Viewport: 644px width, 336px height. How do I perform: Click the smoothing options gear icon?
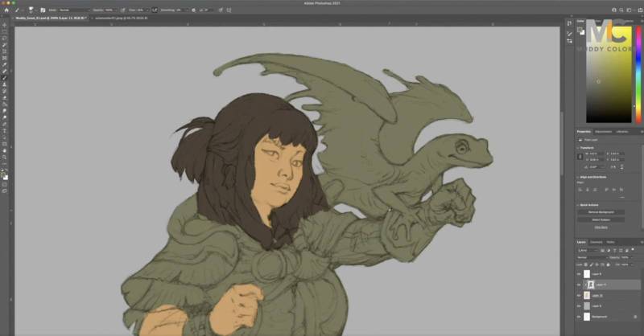(x=193, y=10)
